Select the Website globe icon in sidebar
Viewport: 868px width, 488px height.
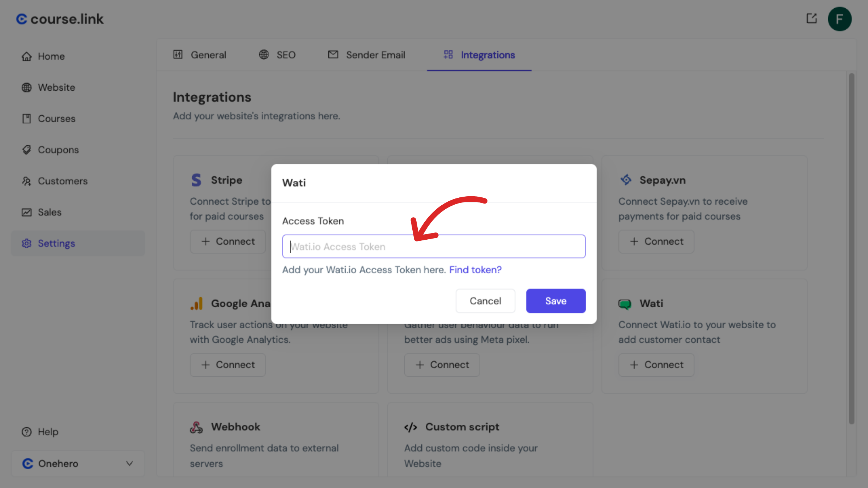click(26, 87)
